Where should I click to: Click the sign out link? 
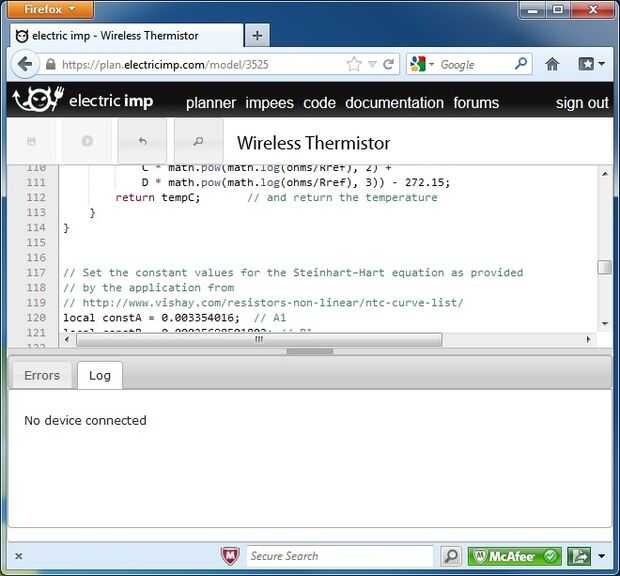tap(582, 103)
